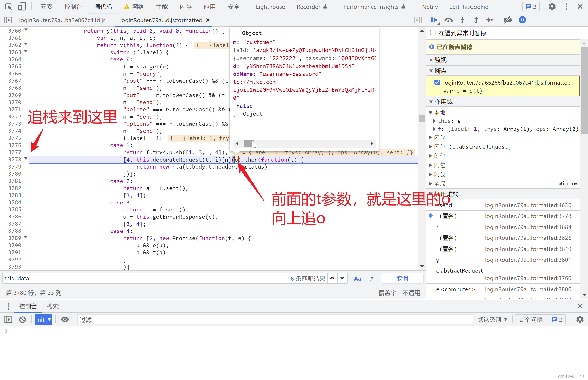Toggle device toolbar icon
The image size is (588, 380).
[22, 7]
